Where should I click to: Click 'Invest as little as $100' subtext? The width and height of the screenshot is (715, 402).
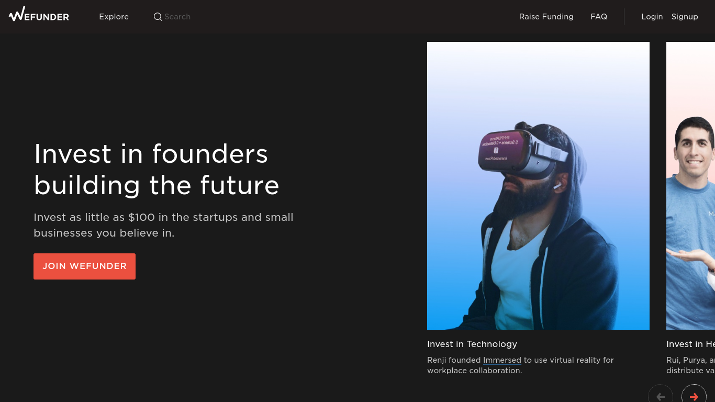(x=163, y=225)
